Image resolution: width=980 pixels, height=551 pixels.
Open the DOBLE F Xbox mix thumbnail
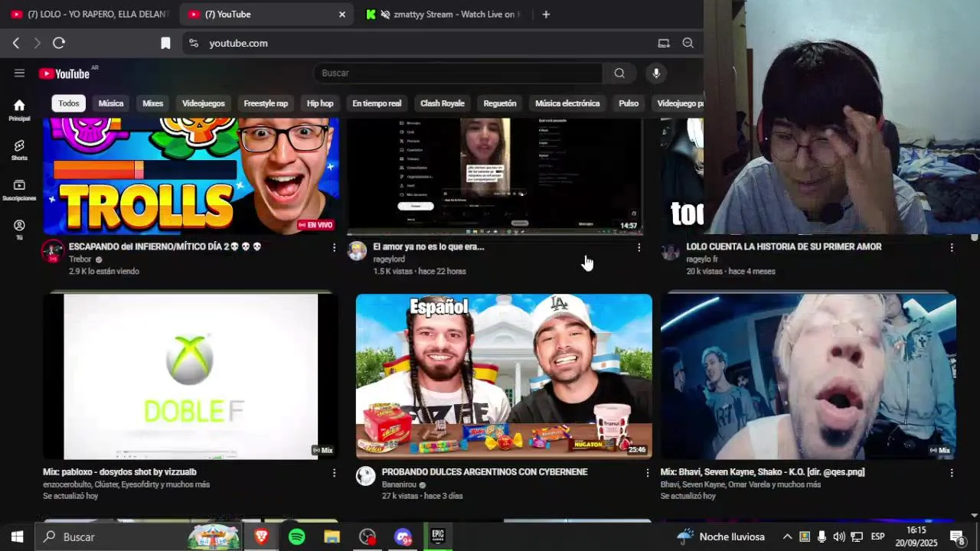pos(191,375)
